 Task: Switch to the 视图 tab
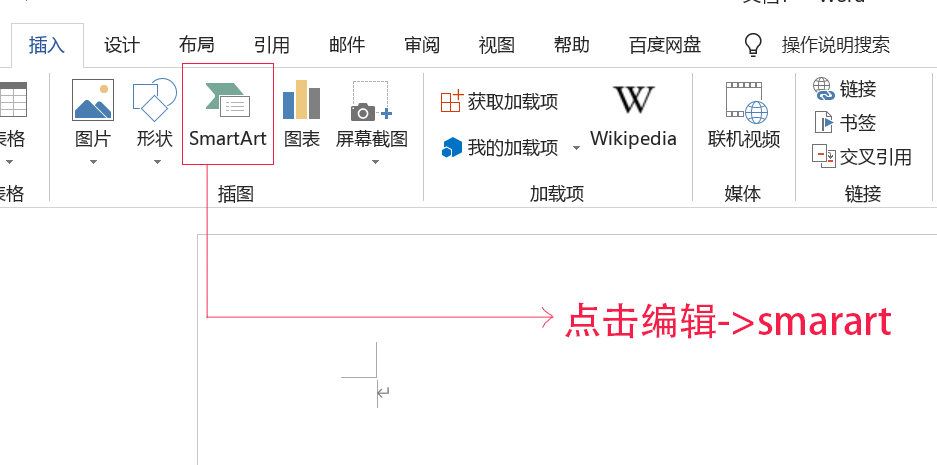[497, 45]
